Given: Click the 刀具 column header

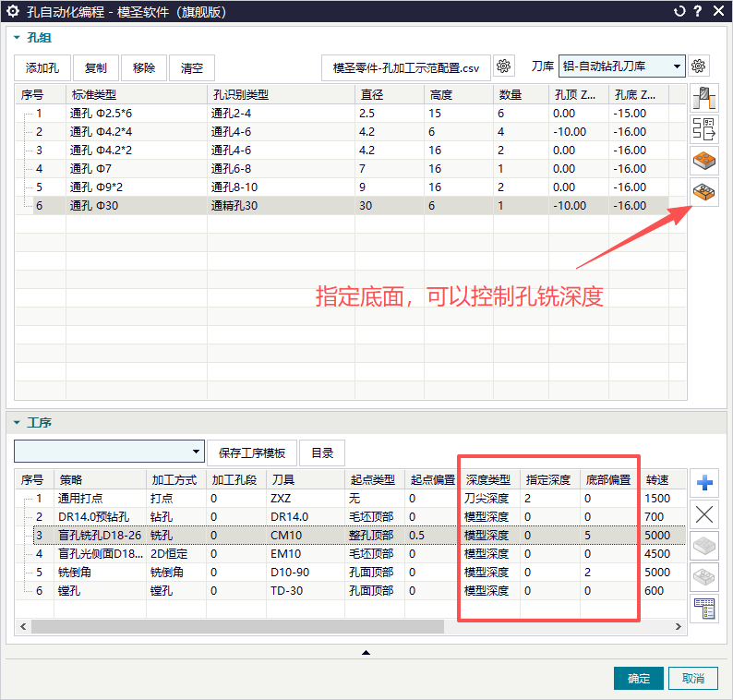Looking at the screenshot, I should click(306, 480).
